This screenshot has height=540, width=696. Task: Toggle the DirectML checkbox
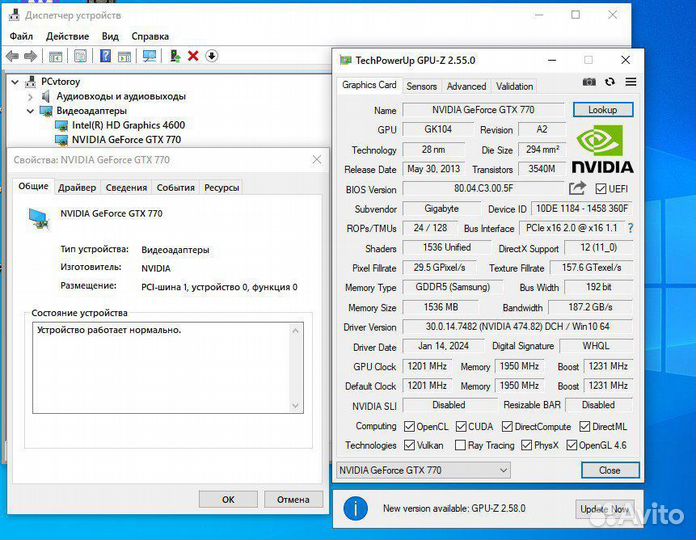pyautogui.click(x=585, y=426)
